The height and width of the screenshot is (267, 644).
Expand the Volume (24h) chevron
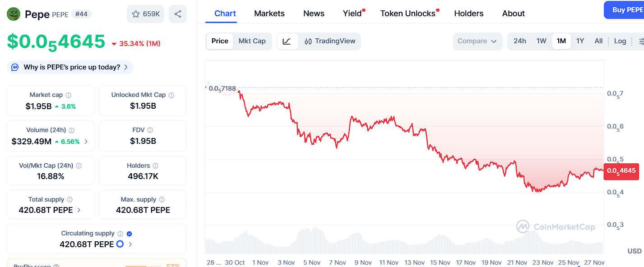86,142
